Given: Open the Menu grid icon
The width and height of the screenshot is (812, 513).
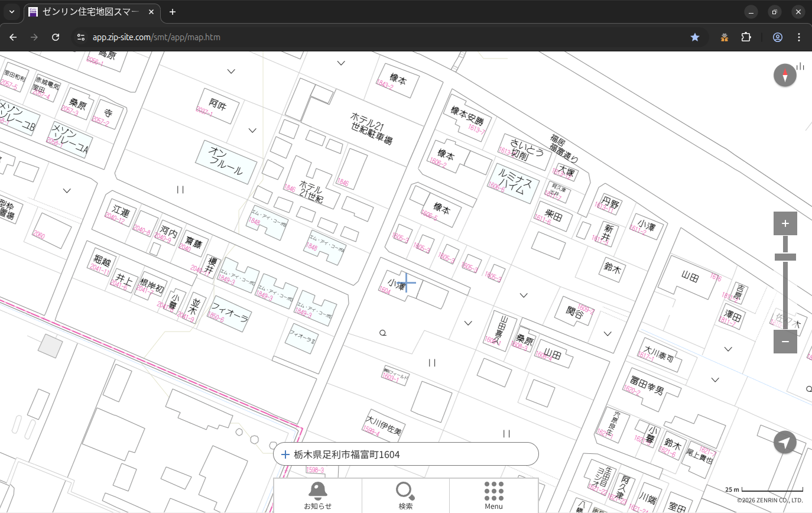Looking at the screenshot, I should point(493,495).
